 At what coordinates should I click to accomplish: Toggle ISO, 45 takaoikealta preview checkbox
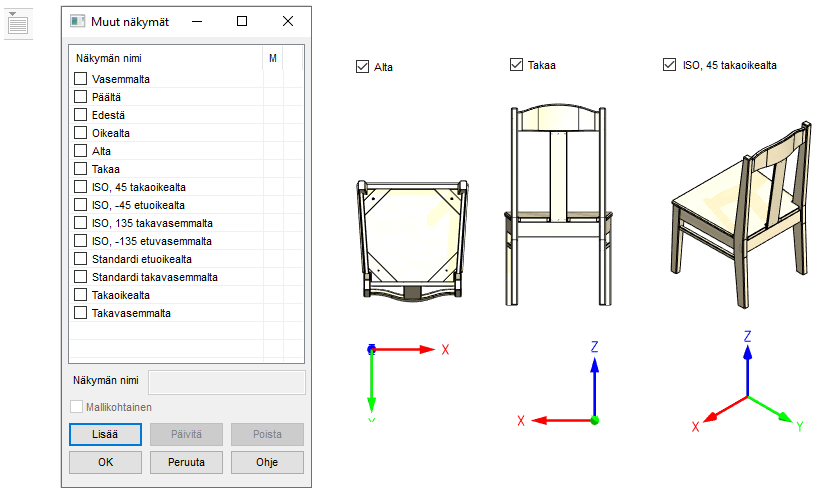coord(670,65)
